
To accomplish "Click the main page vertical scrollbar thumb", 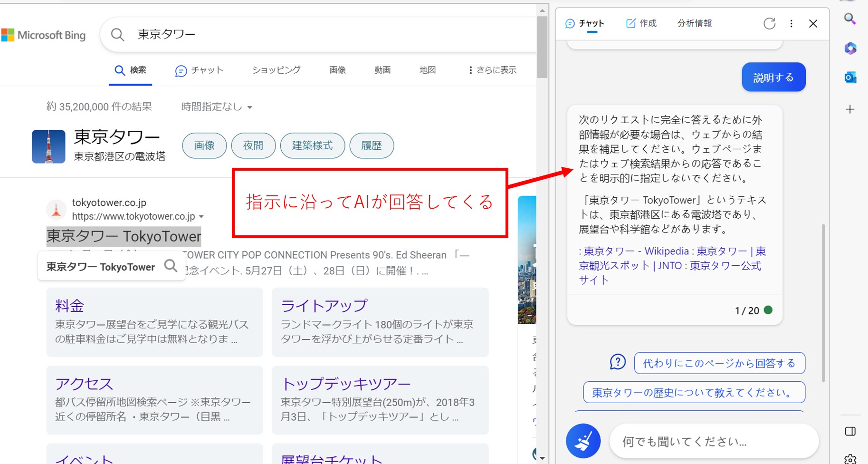I will [542, 47].
